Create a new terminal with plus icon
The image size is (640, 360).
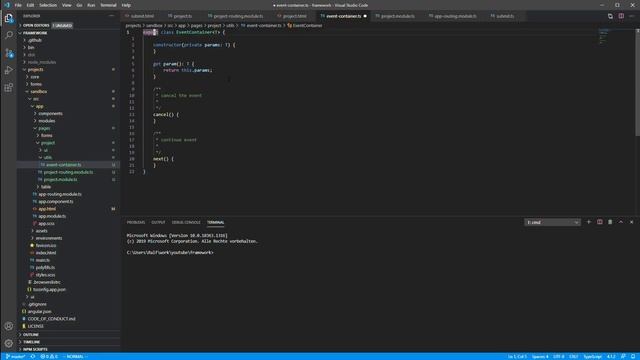point(589,222)
